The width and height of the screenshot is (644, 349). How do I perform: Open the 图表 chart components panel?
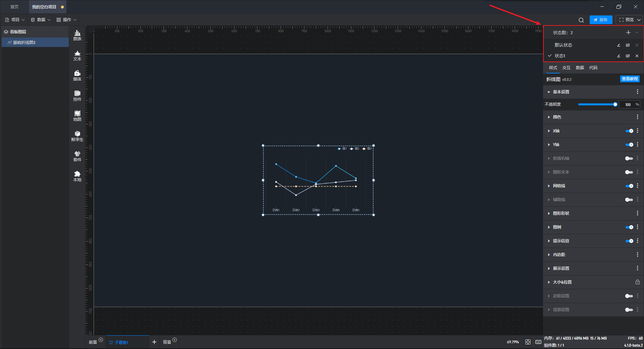click(77, 35)
